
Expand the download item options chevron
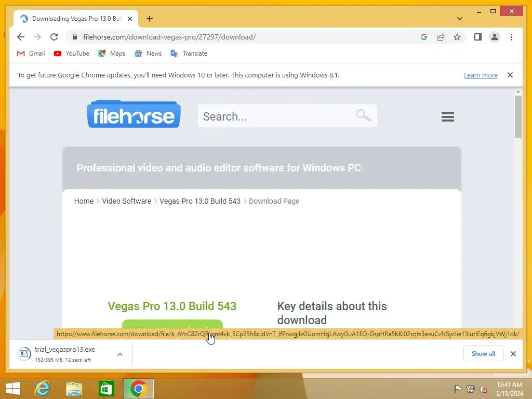(120, 354)
